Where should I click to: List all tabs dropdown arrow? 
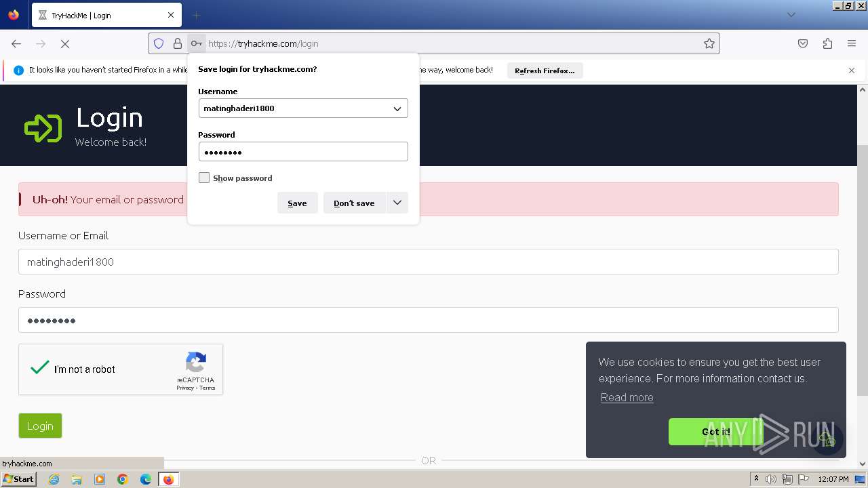point(791,15)
